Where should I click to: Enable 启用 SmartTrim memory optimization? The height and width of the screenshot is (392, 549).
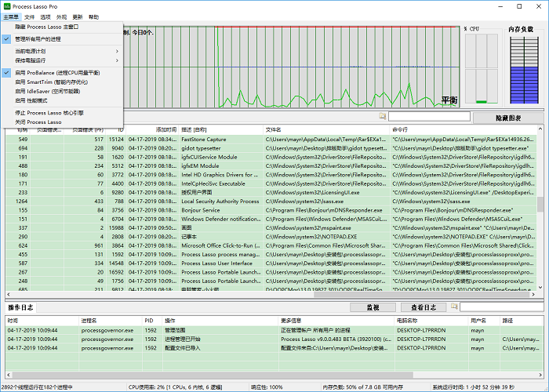pyautogui.click(x=51, y=82)
